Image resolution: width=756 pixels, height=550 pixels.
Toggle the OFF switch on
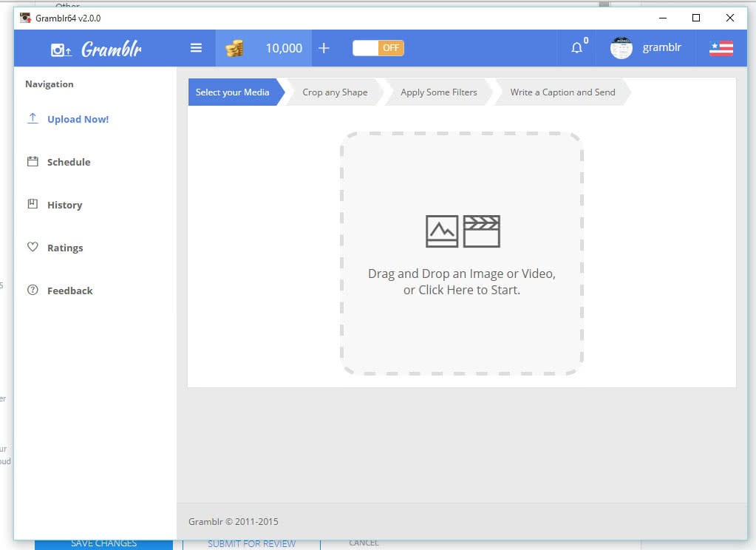(378, 48)
